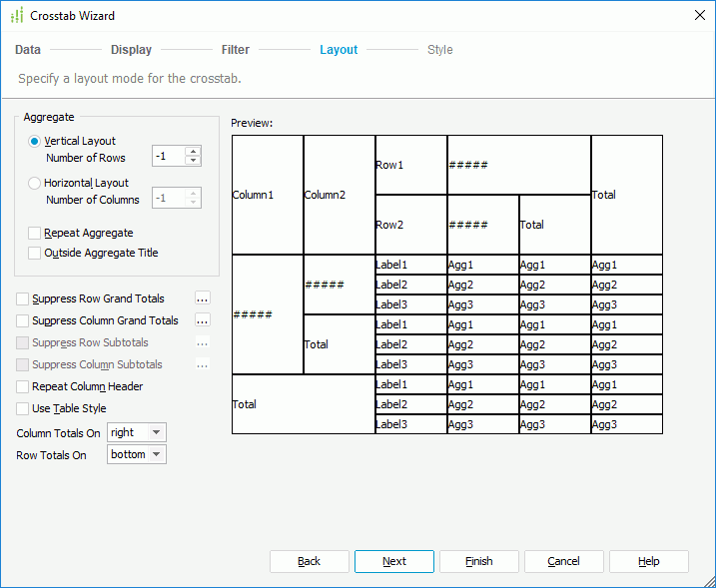Screen dimensions: 716x588
Task: Open ellipsis options for Suppress Row Grand Totals
Action: click(x=203, y=299)
